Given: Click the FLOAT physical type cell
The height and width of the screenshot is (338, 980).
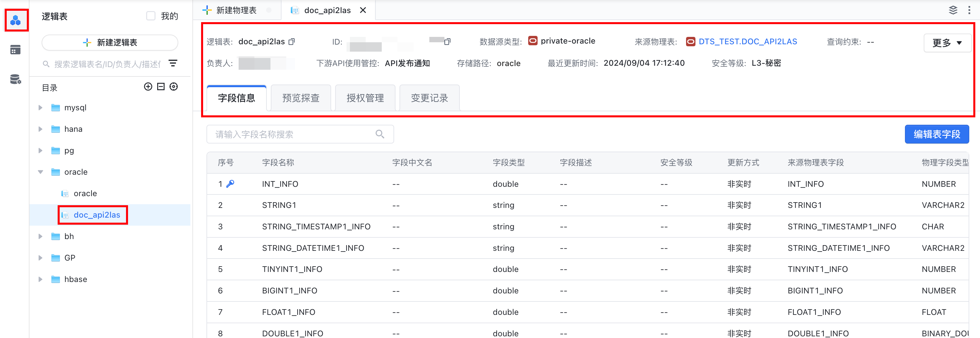Looking at the screenshot, I should click(x=934, y=312).
